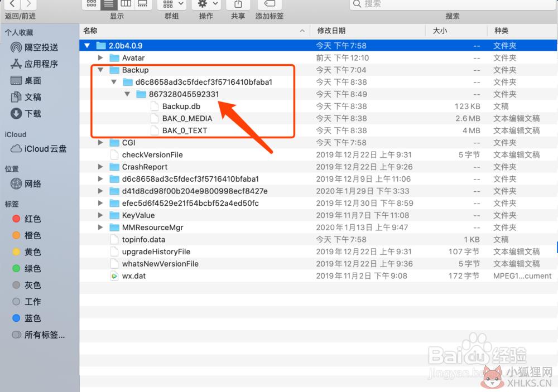Collapse the 867328045592331 folder triangle
This screenshot has height=392, width=558.
127,94
